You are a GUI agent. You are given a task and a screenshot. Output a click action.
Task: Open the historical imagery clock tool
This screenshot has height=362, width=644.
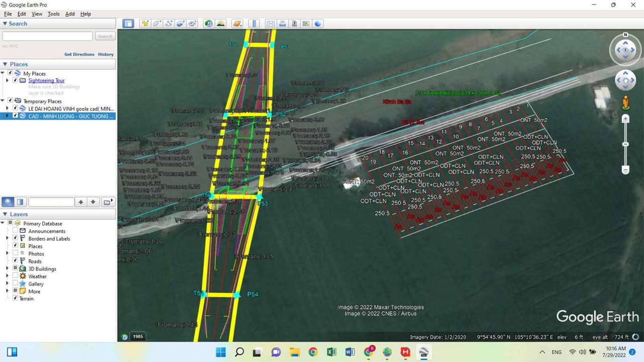click(208, 24)
